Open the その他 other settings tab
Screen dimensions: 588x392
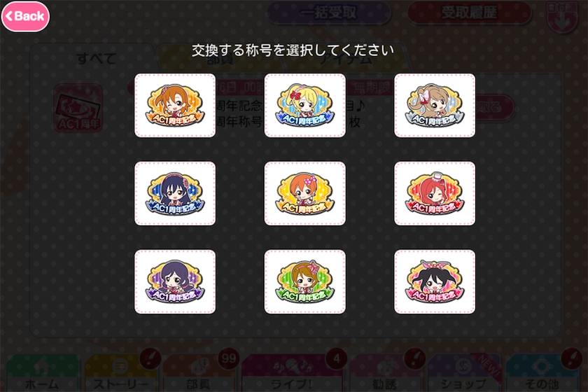click(x=542, y=374)
